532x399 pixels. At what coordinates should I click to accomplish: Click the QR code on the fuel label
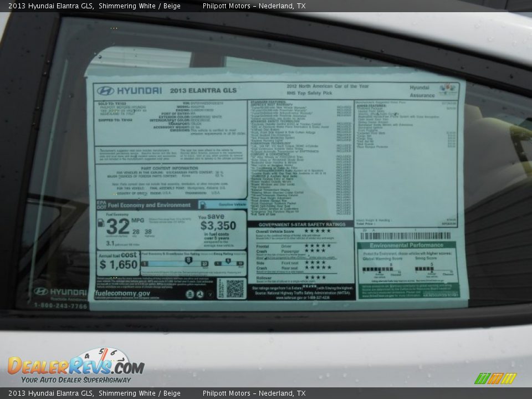(235, 289)
